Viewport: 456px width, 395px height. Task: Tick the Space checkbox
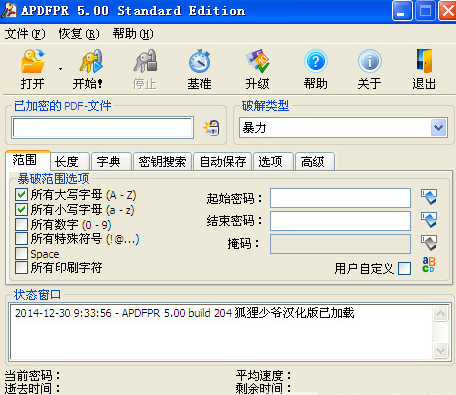(21, 254)
